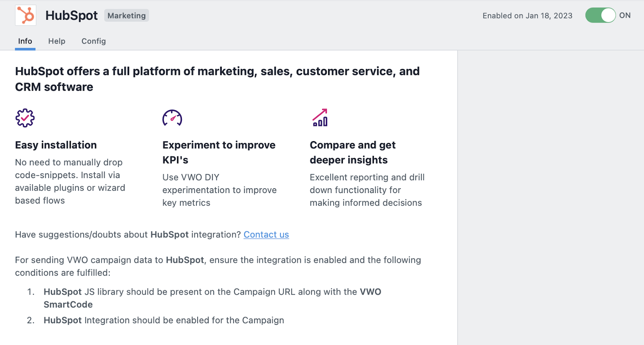Click the speedometer Experiment icon
This screenshot has width=644, height=345.
172,118
